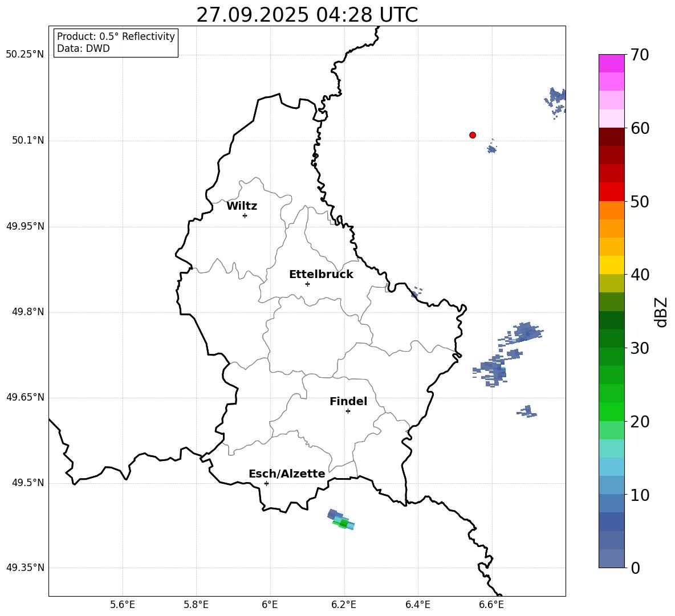Click the latitude label '49.8°N'
This screenshot has height=616, width=675.
coord(28,312)
